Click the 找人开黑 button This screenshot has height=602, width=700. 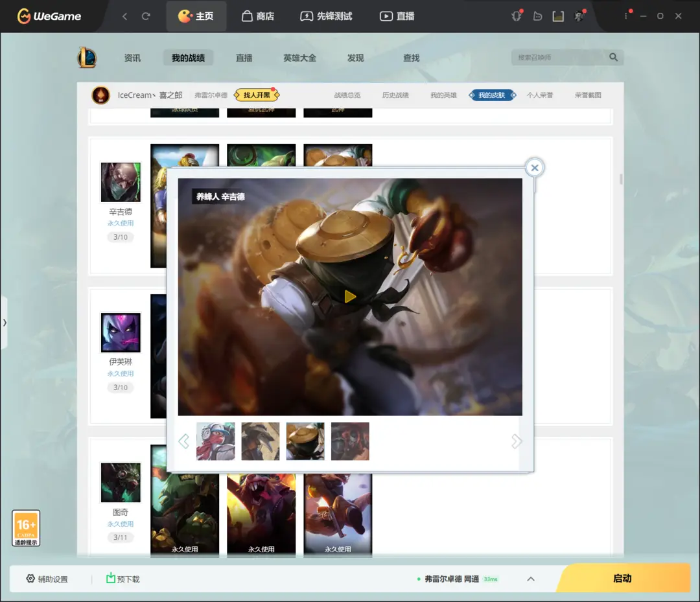(257, 95)
